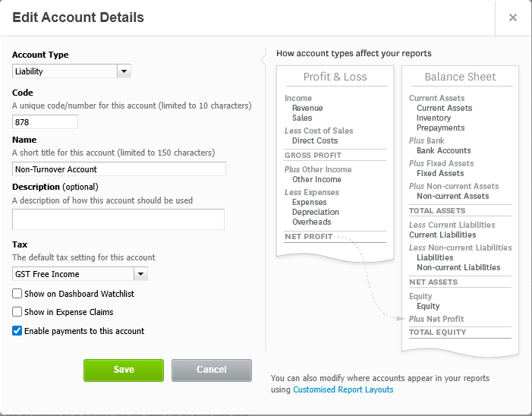The width and height of the screenshot is (532, 416).
Task: Open the Account Type dropdown arrow
Action: (x=124, y=71)
